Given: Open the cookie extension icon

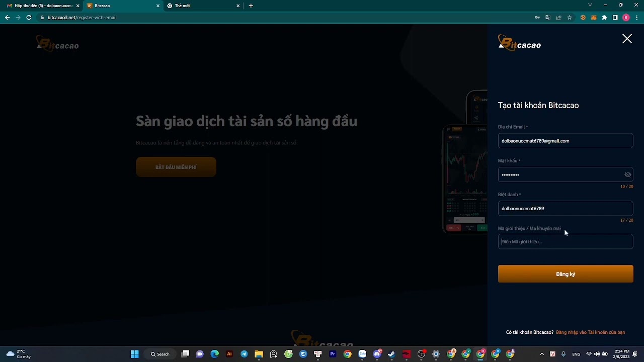Looking at the screenshot, I should [583, 18].
